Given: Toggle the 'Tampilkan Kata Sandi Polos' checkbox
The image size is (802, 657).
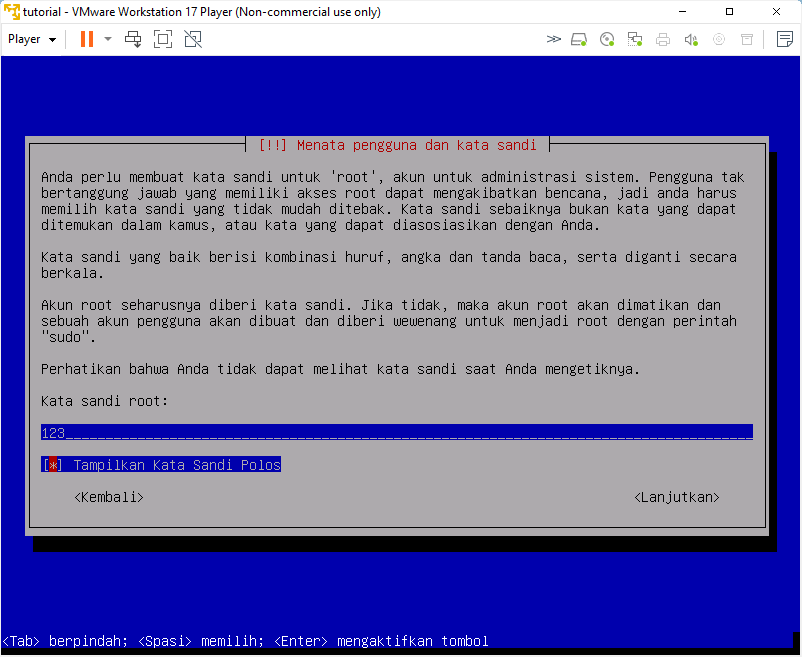Looking at the screenshot, I should (161, 465).
